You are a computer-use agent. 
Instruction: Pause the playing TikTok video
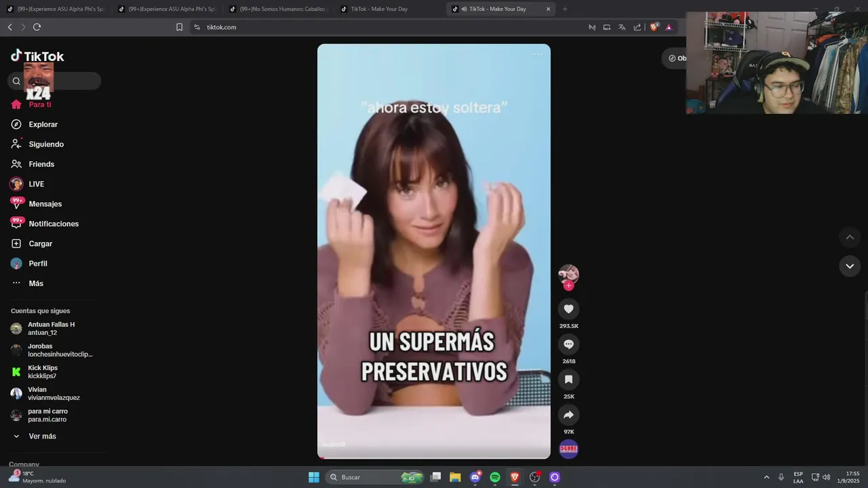[x=434, y=251]
